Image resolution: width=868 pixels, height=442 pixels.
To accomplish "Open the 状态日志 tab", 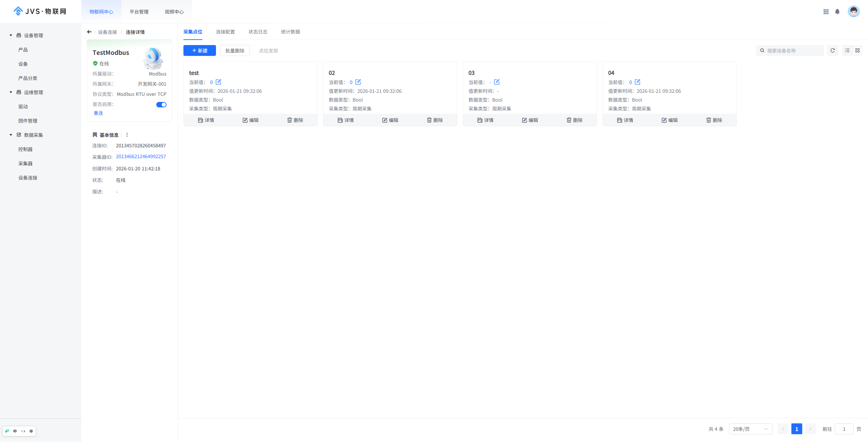I will coord(258,32).
